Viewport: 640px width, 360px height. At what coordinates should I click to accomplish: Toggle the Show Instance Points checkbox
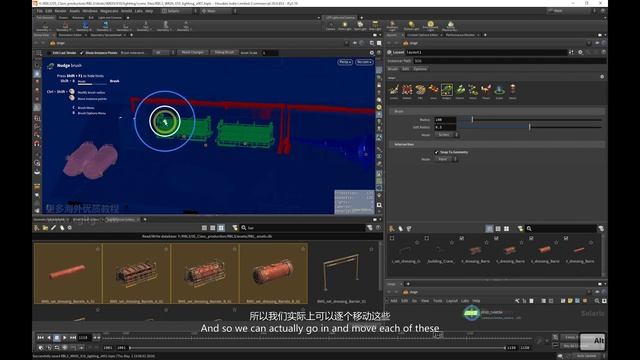[x=82, y=53]
